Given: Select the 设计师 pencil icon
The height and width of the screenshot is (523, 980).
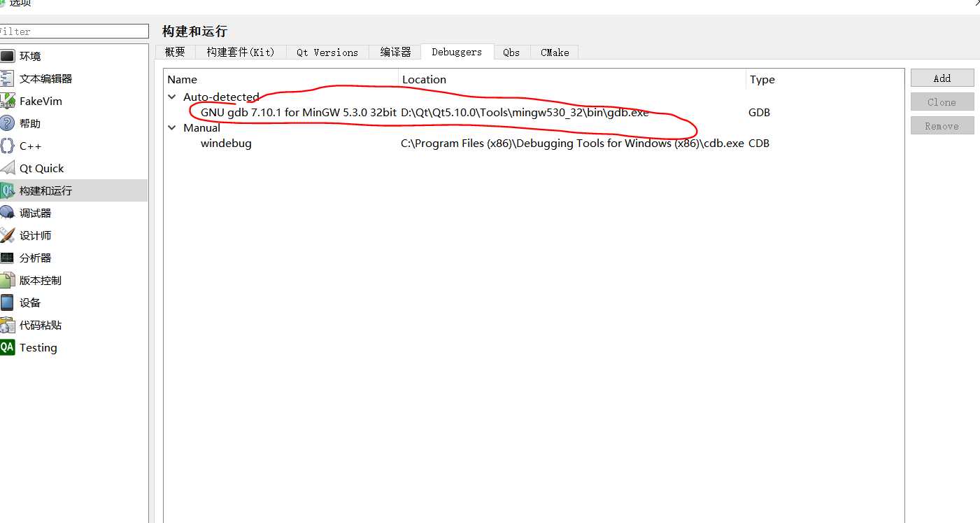Looking at the screenshot, I should tap(7, 235).
